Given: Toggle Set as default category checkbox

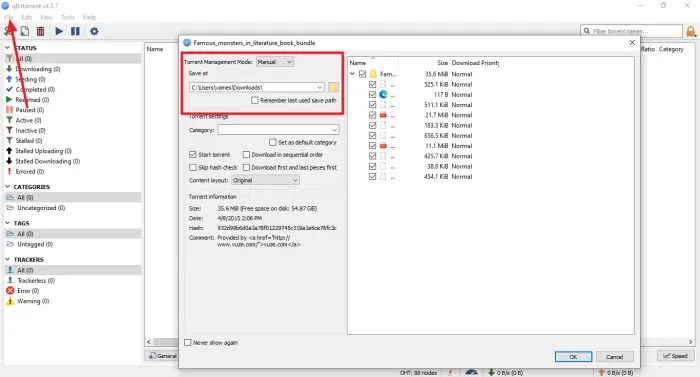Looking at the screenshot, I should 273,142.
